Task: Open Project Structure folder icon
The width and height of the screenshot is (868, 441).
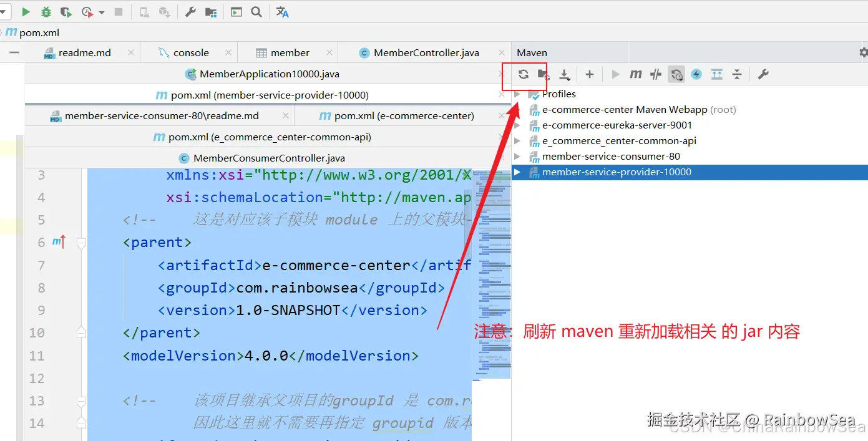Action: [x=211, y=12]
